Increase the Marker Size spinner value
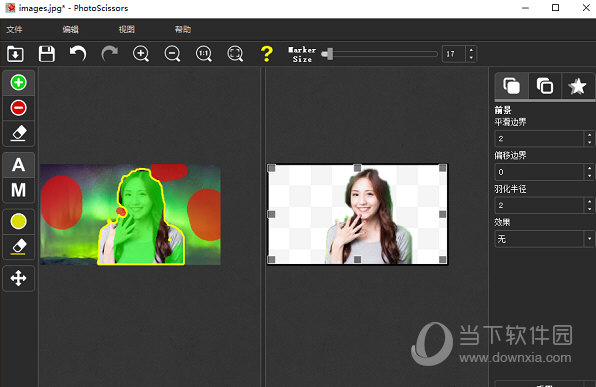596x387 pixels. pyautogui.click(x=471, y=50)
